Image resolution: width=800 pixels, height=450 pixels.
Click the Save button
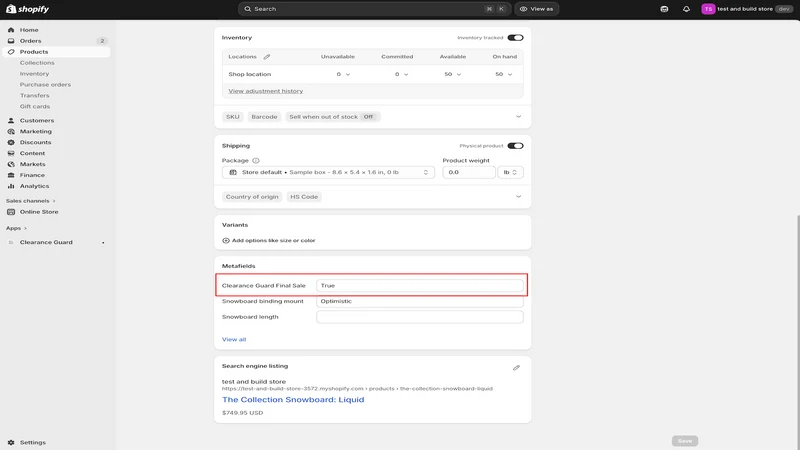click(x=685, y=441)
